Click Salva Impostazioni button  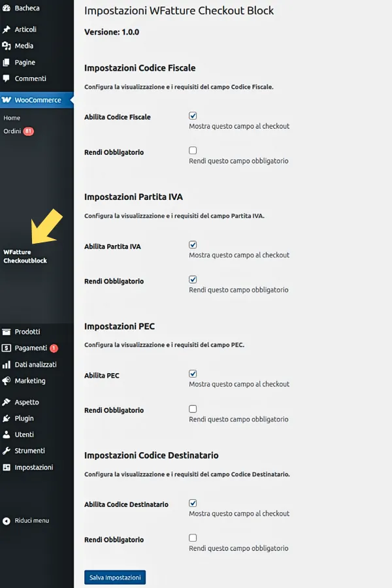point(115,578)
